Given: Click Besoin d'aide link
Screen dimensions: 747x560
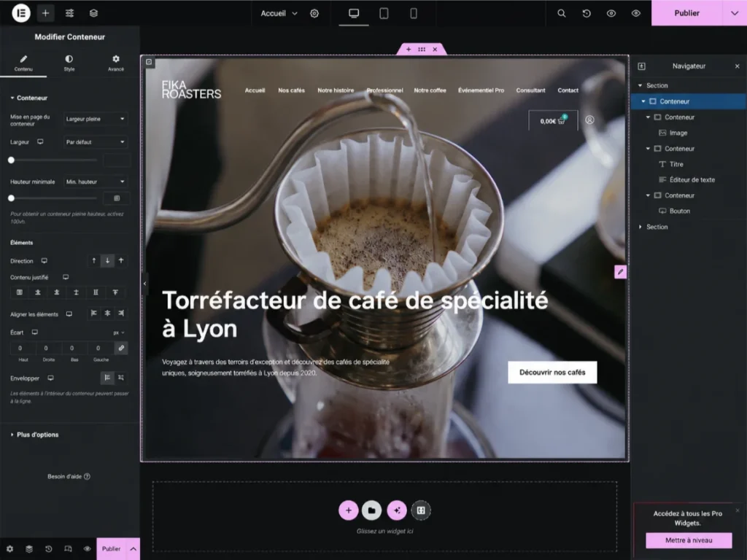Looking at the screenshot, I should (69, 476).
